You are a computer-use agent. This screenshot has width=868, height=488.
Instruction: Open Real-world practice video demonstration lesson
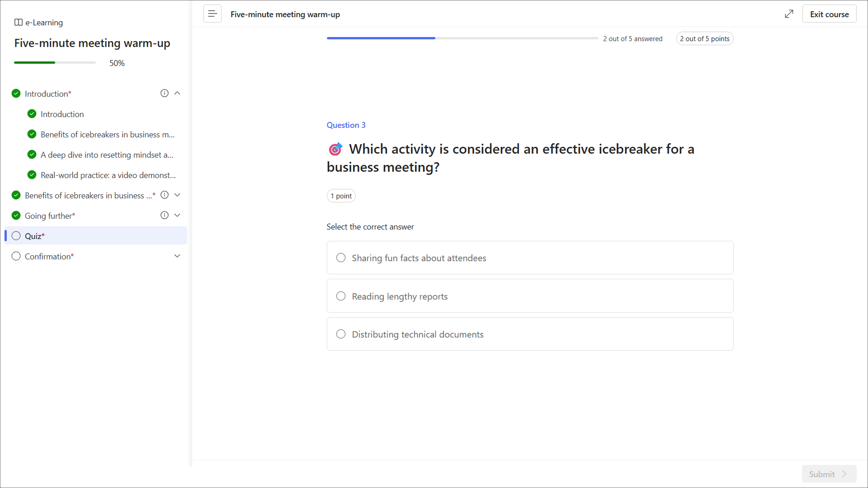pyautogui.click(x=108, y=175)
